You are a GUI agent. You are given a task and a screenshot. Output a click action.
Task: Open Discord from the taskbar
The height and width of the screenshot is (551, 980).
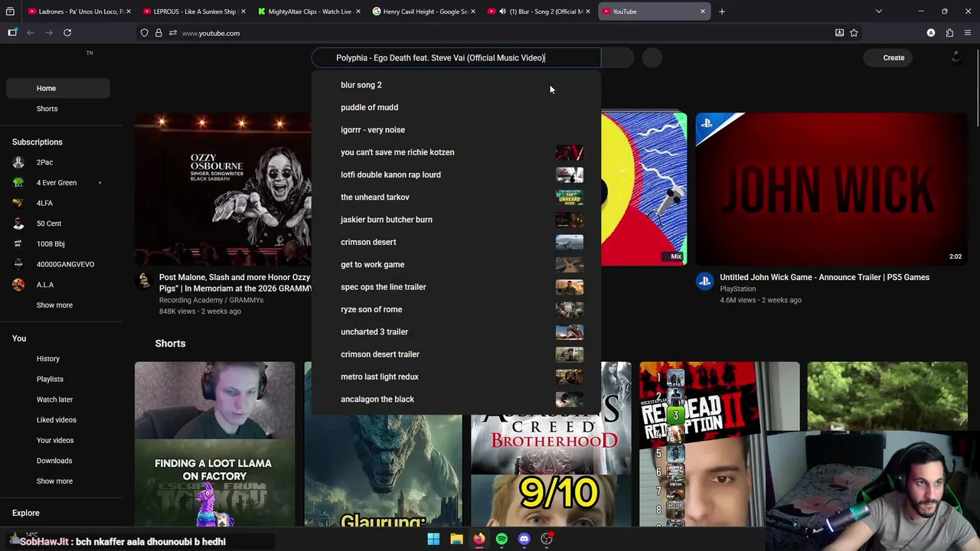click(x=524, y=539)
